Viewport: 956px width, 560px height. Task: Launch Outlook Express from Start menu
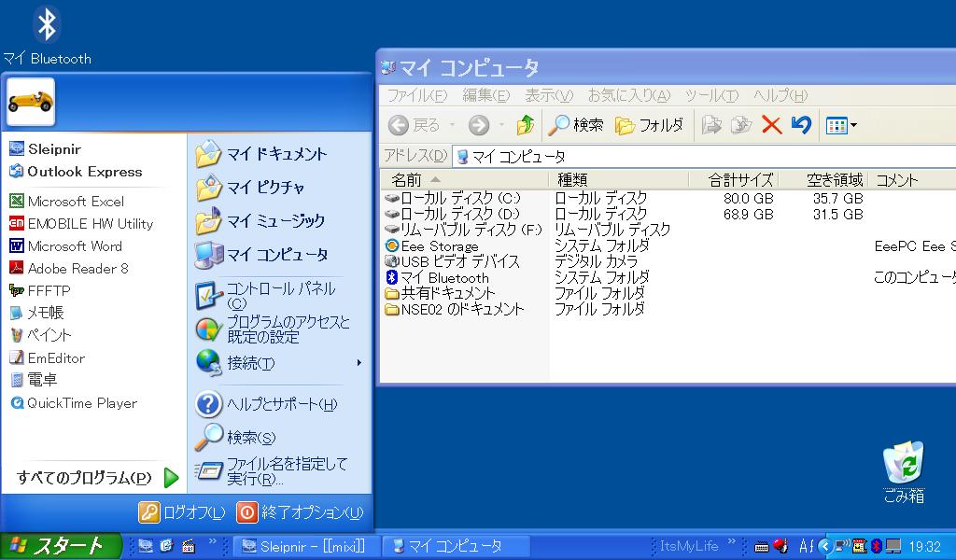[x=76, y=171]
